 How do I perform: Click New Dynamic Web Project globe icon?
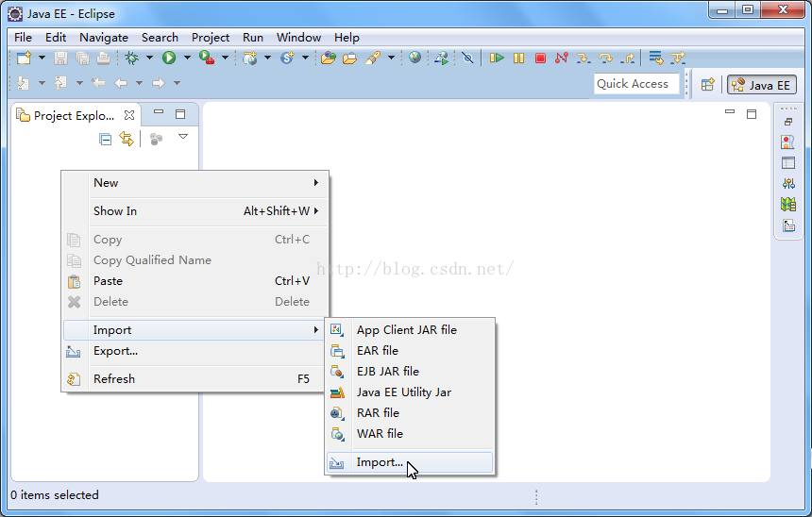click(x=250, y=58)
